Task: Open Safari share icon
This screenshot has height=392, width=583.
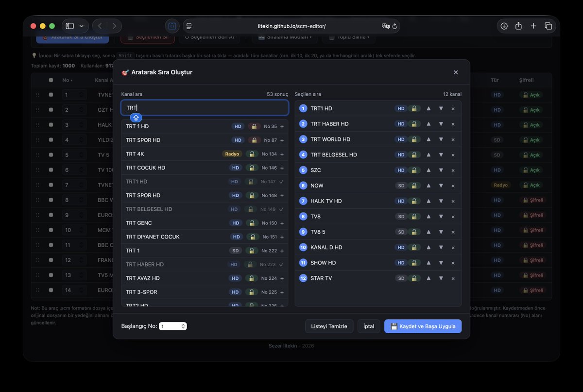Action: (518, 26)
